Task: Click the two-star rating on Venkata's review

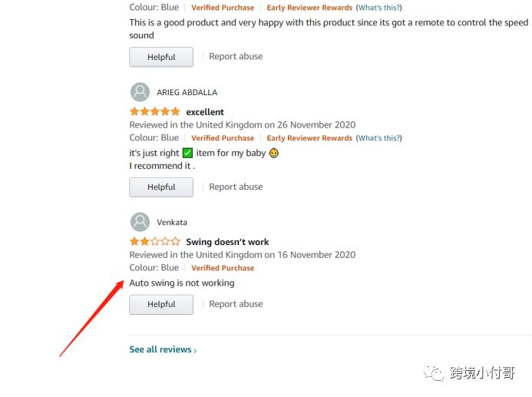Action: pos(155,241)
